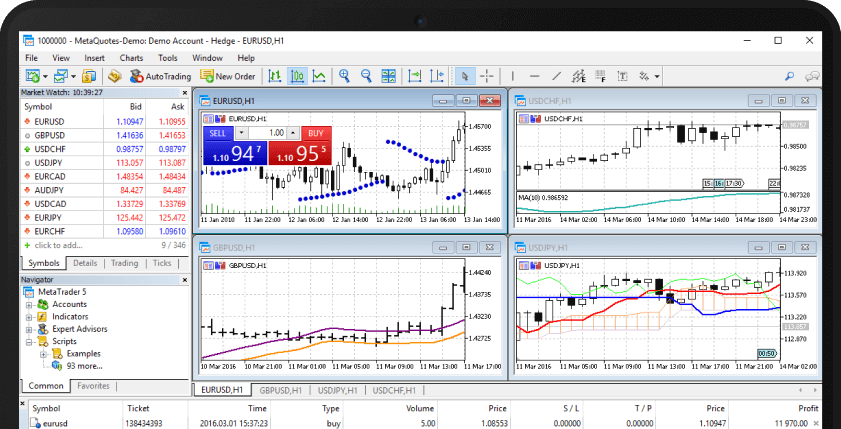Image resolution: width=841 pixels, height=429 pixels.
Task: Select the draw horizontal line tool
Action: (x=535, y=76)
